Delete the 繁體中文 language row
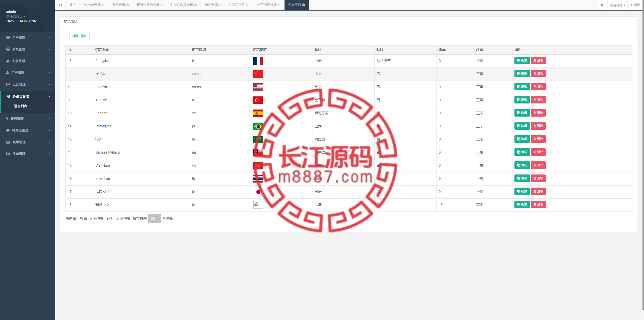The height and width of the screenshot is (320, 644). [538, 204]
